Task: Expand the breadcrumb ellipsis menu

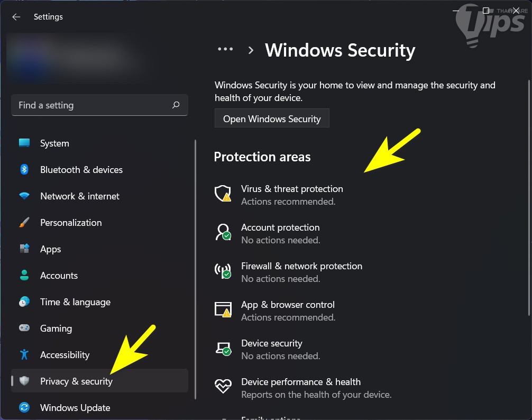Action: pos(225,50)
